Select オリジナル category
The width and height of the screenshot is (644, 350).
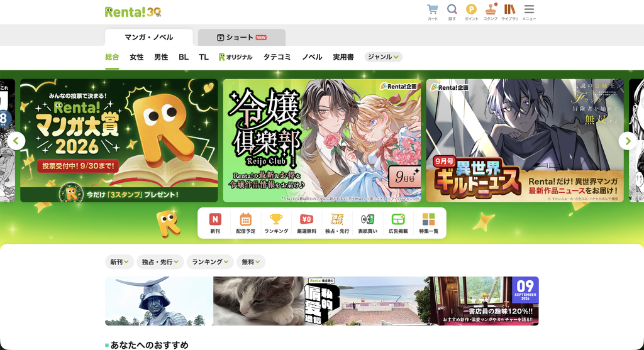[235, 57]
